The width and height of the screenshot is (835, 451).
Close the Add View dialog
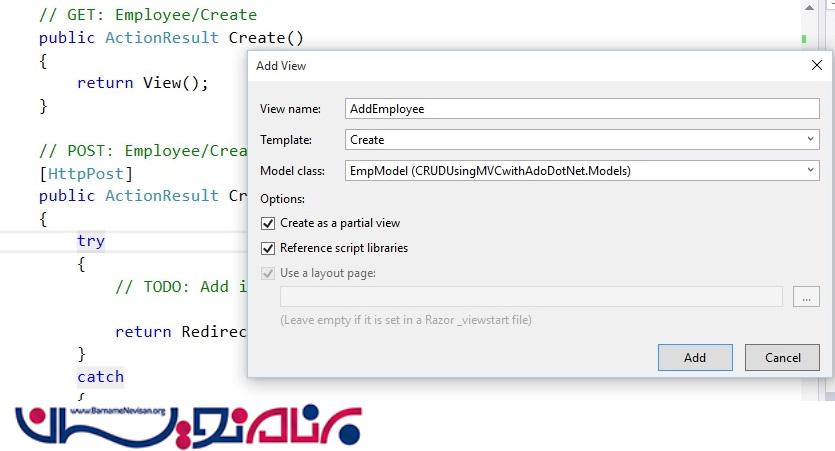816,66
